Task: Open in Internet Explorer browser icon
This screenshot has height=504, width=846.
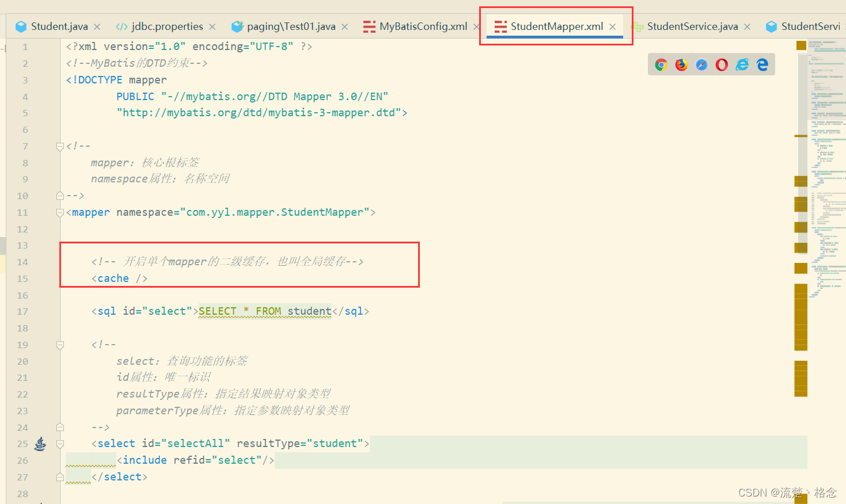Action: [x=742, y=64]
